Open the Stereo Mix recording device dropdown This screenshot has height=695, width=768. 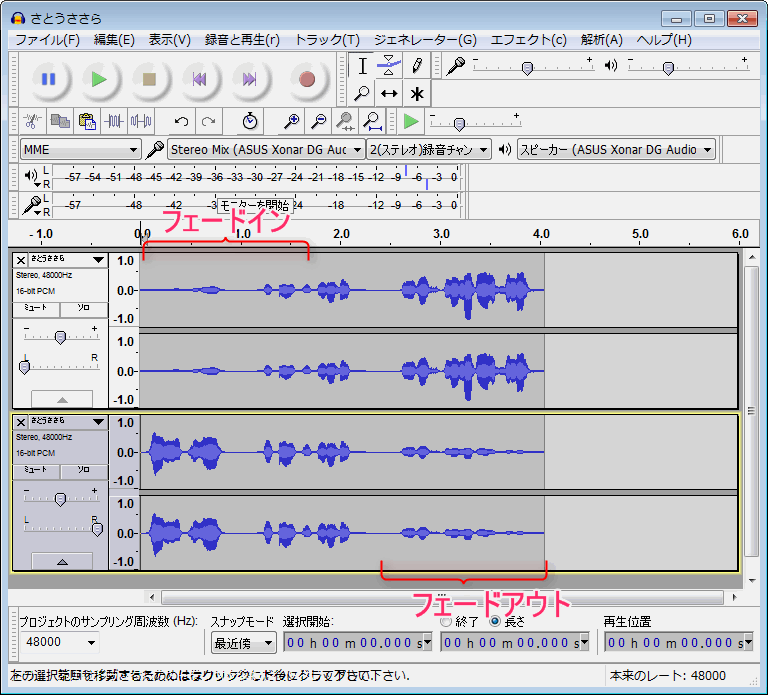(x=266, y=149)
